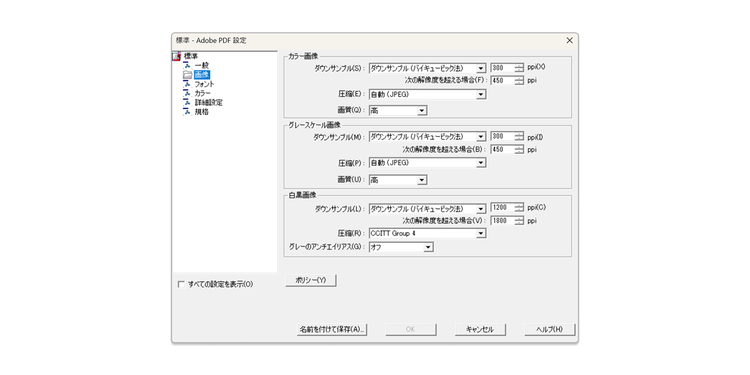Click the フォント settings icon in tree
The height and width of the screenshot is (375, 750).
[x=187, y=84]
